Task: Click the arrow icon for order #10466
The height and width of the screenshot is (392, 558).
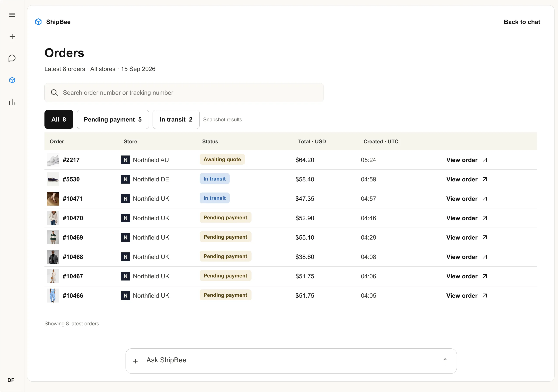Action: (x=485, y=296)
